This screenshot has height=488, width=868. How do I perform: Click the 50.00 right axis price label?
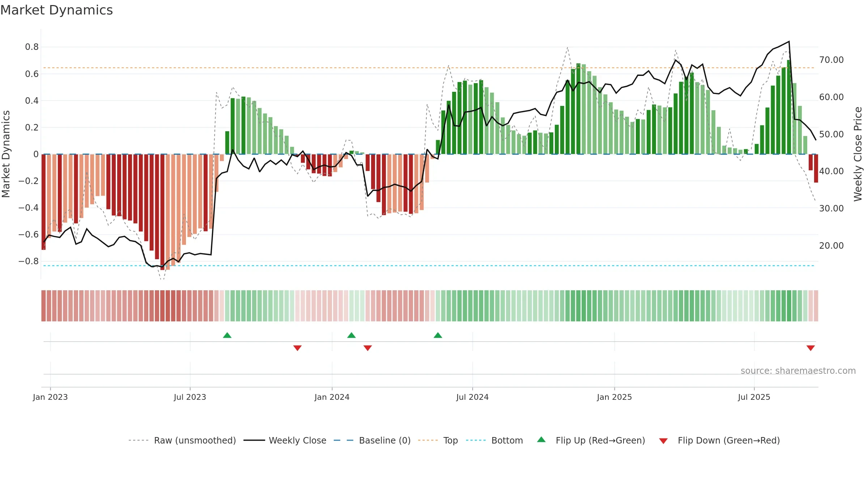pos(831,134)
